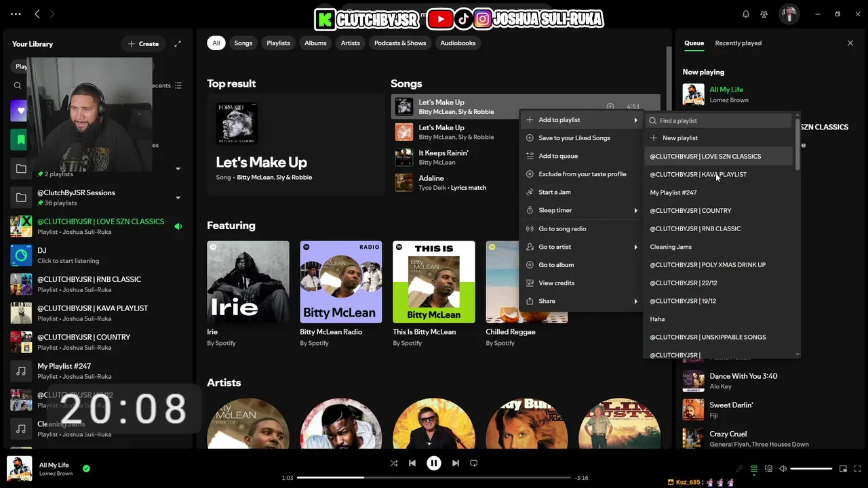Skip to the previous track
This screenshot has height=488, width=868.
(412, 464)
